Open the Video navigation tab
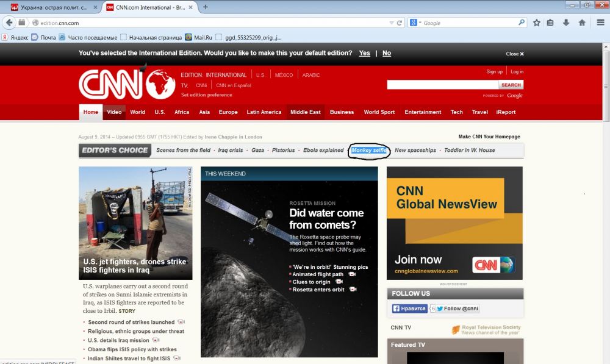Screen dimensions: 610x364 (115, 112)
